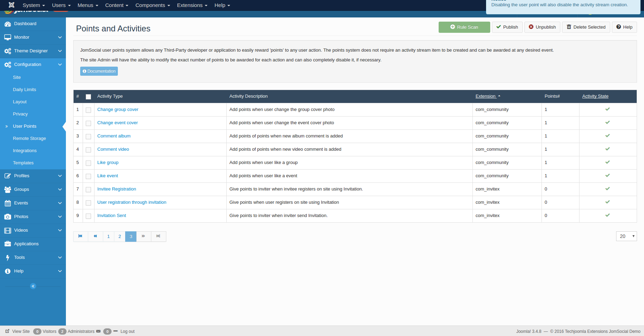The image size is (644, 336).
Task: Jump to last page icon
Action: (158, 236)
